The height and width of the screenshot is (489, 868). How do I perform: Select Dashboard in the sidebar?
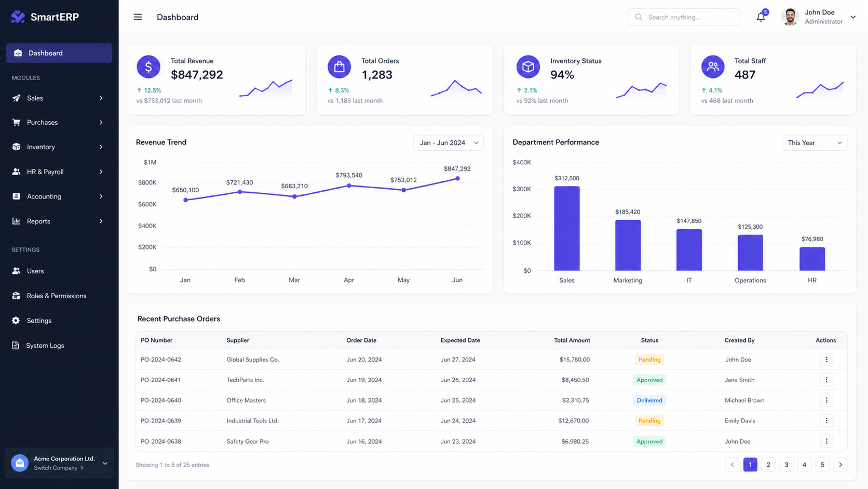click(x=59, y=53)
